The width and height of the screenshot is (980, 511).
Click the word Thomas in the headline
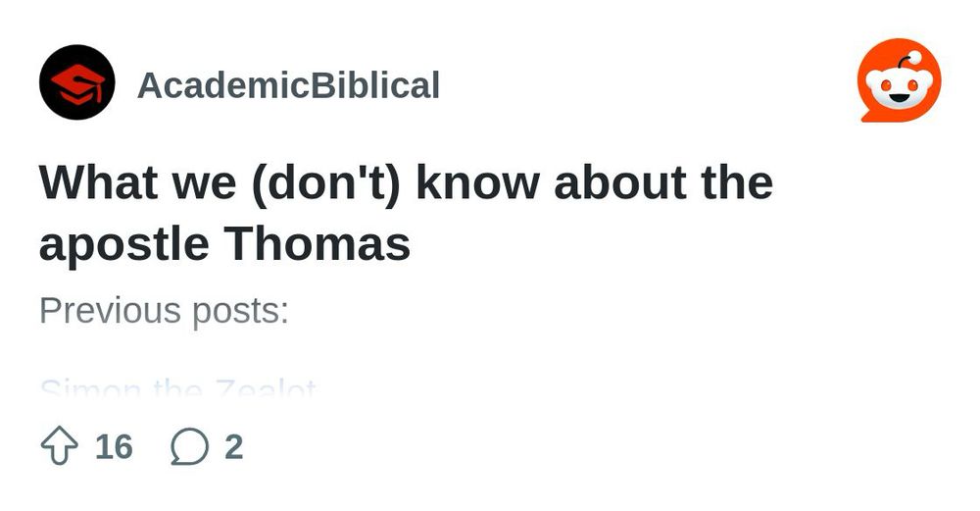(317, 242)
